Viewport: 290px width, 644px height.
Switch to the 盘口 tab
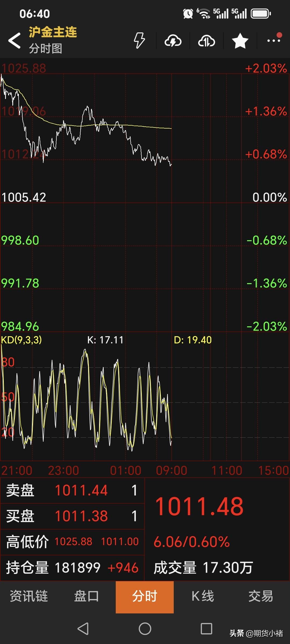[x=87, y=596]
